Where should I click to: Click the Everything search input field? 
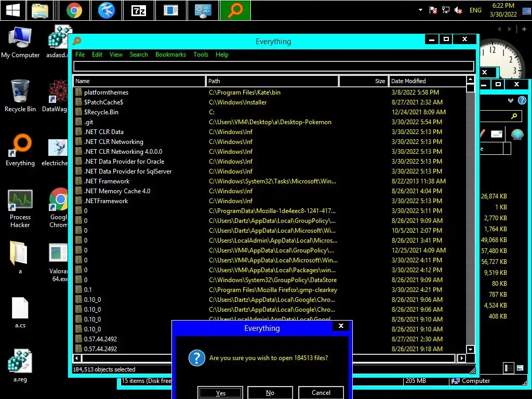pyautogui.click(x=273, y=66)
